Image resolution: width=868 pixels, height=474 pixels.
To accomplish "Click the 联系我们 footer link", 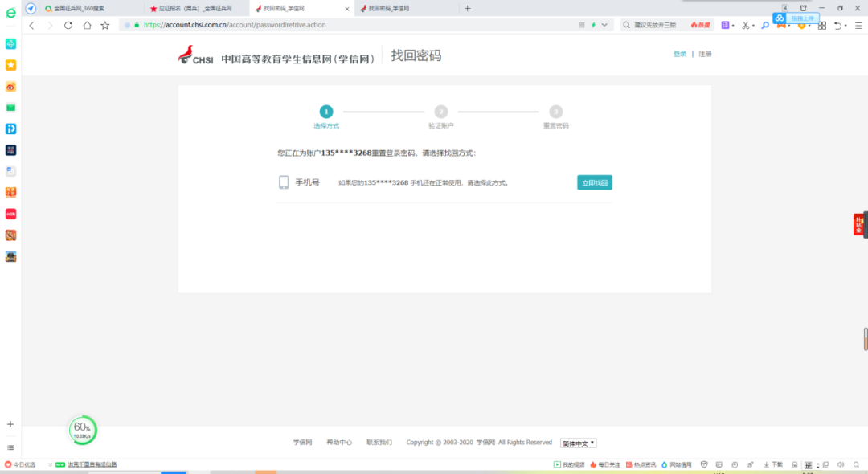I will [379, 443].
